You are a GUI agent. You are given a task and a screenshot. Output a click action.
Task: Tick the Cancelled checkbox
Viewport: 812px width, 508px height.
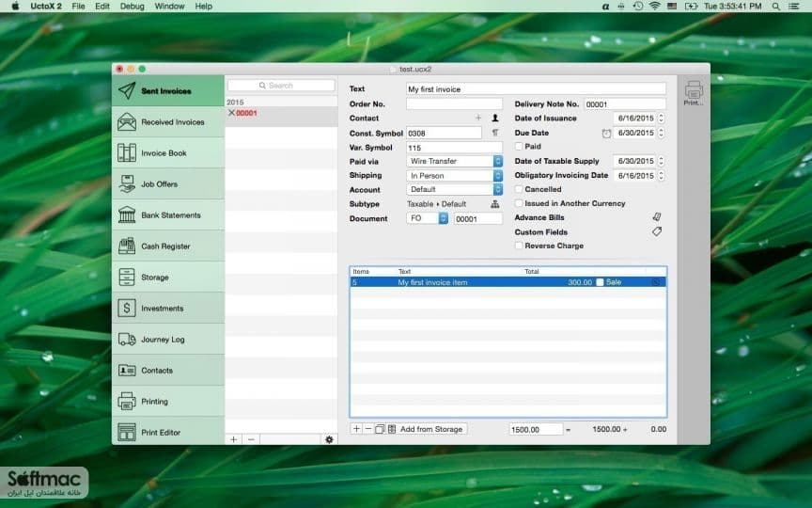point(519,189)
